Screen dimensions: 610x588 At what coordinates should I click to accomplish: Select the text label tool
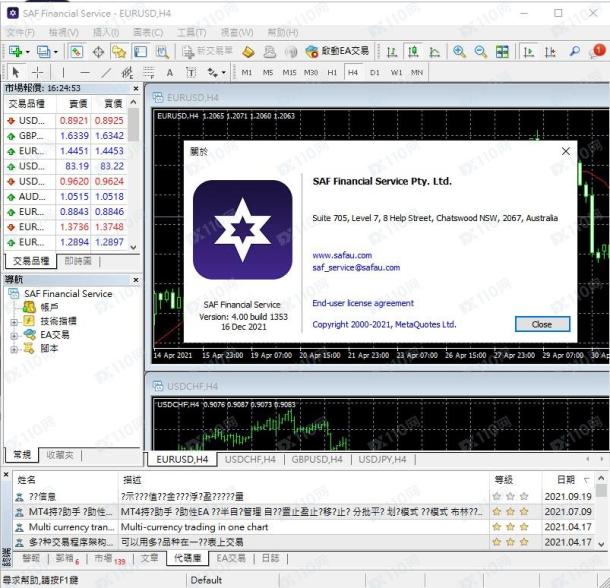(x=191, y=72)
